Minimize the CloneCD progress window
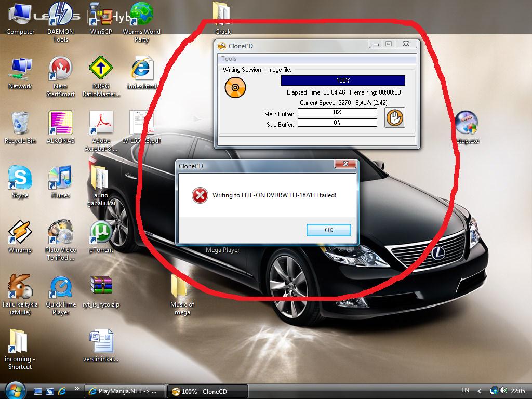532x399 pixels. (x=376, y=44)
